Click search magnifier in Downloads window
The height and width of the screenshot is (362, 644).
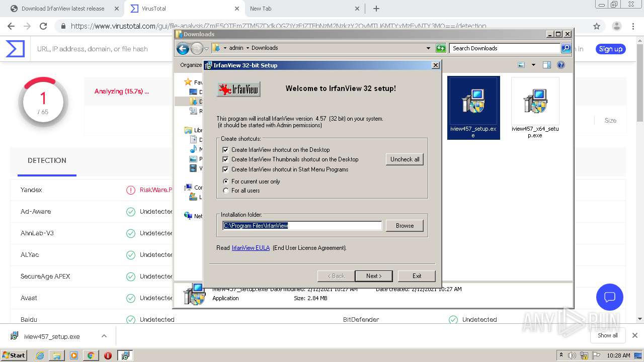pyautogui.click(x=566, y=48)
